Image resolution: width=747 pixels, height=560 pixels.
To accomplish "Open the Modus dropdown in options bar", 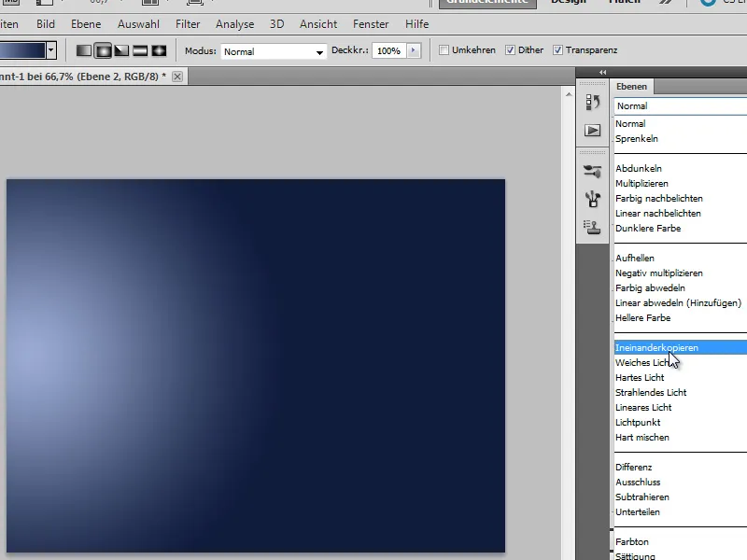I will (x=274, y=51).
